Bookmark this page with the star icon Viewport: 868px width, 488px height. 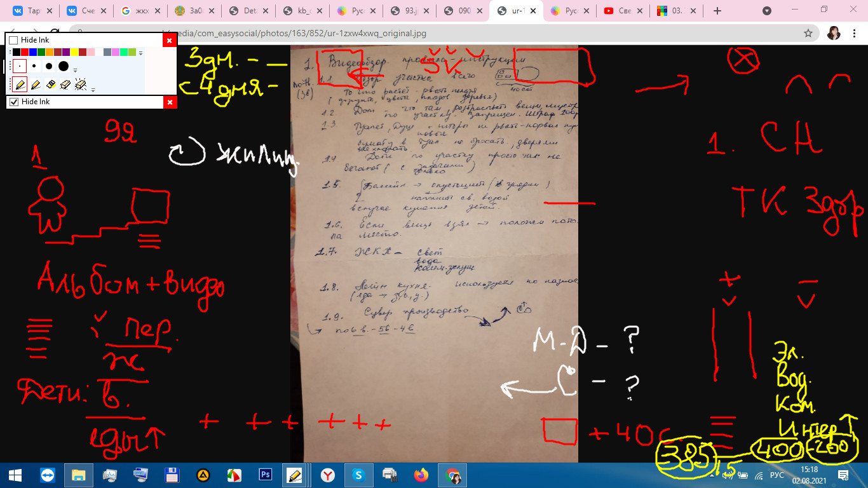[x=808, y=33]
